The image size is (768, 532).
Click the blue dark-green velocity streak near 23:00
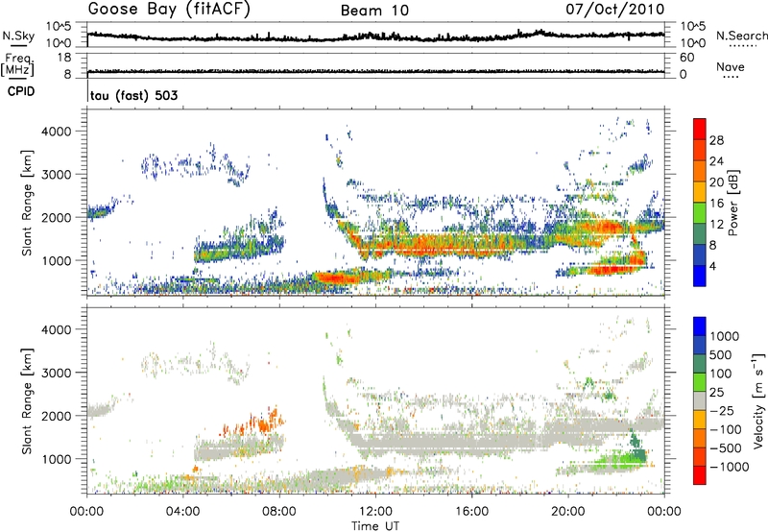coord(637,445)
